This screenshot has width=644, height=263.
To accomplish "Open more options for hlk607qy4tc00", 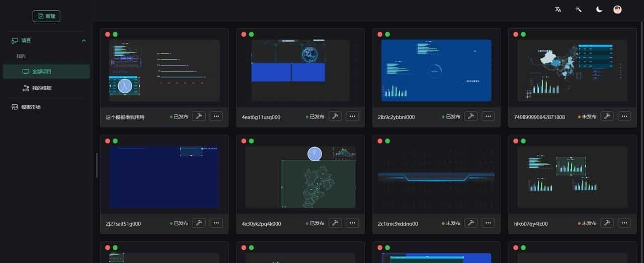I will pos(624,223).
